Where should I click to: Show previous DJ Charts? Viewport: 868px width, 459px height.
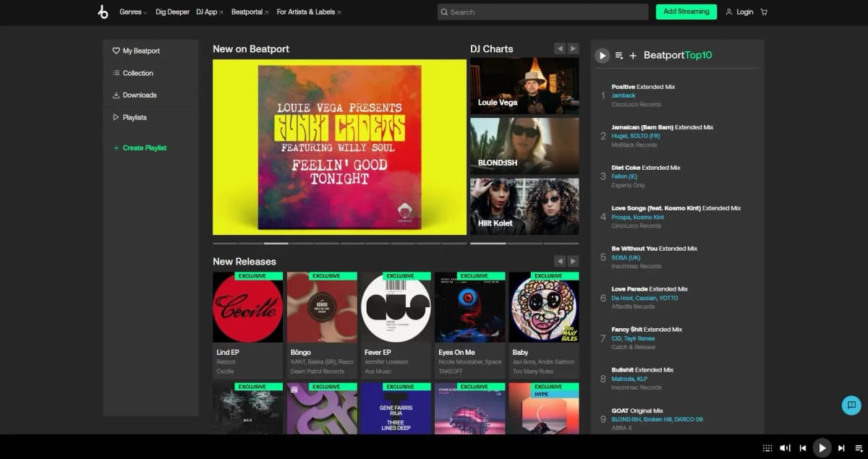point(560,48)
